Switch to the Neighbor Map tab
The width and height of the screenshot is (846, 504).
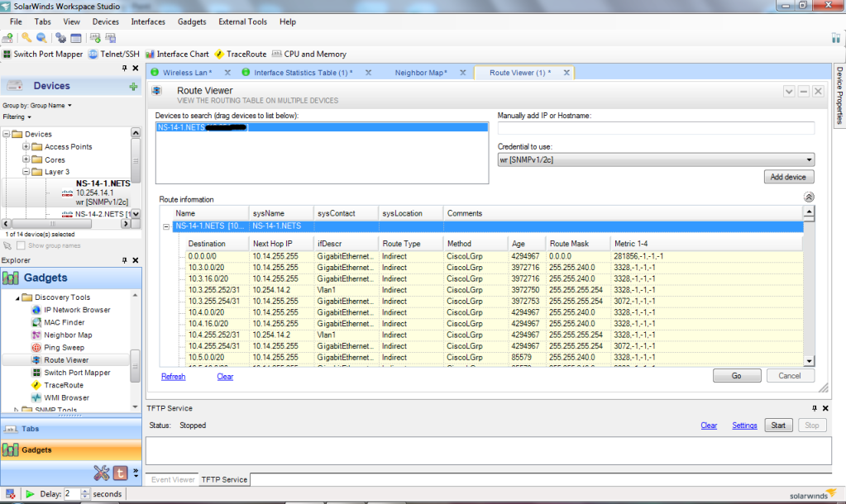click(x=421, y=73)
